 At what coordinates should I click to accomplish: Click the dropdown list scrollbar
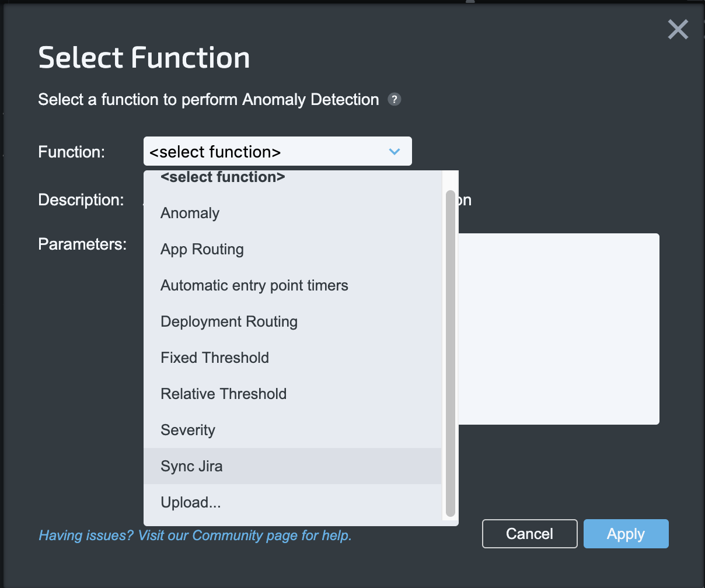(x=450, y=350)
